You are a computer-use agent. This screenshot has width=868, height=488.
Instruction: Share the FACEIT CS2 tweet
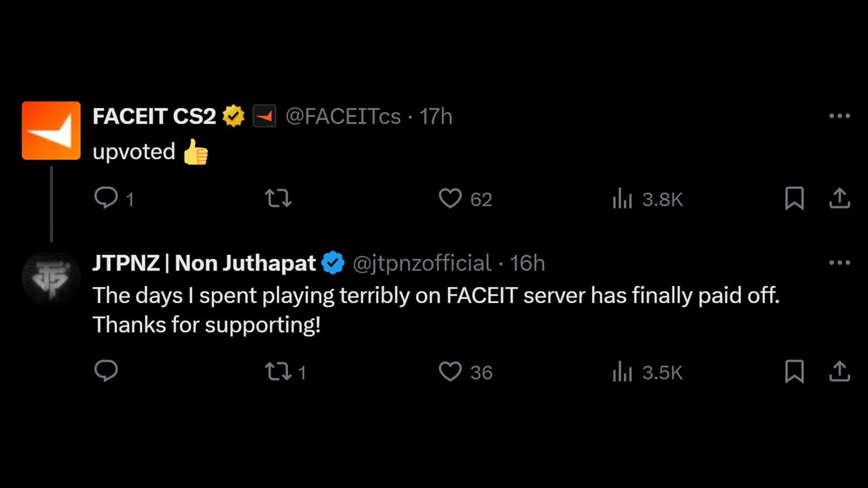point(839,198)
